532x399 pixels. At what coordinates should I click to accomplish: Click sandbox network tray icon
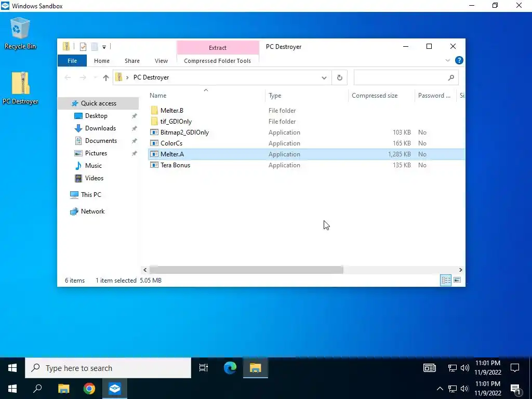453,368
